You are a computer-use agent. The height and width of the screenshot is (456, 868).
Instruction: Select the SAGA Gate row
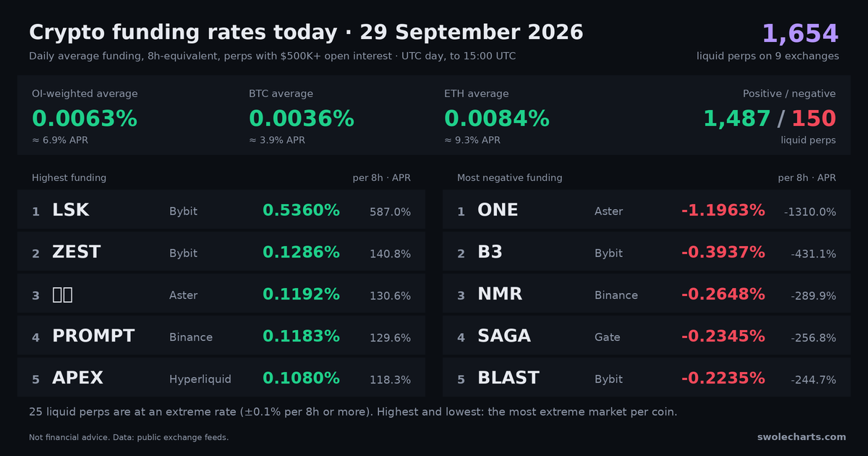[x=647, y=337]
